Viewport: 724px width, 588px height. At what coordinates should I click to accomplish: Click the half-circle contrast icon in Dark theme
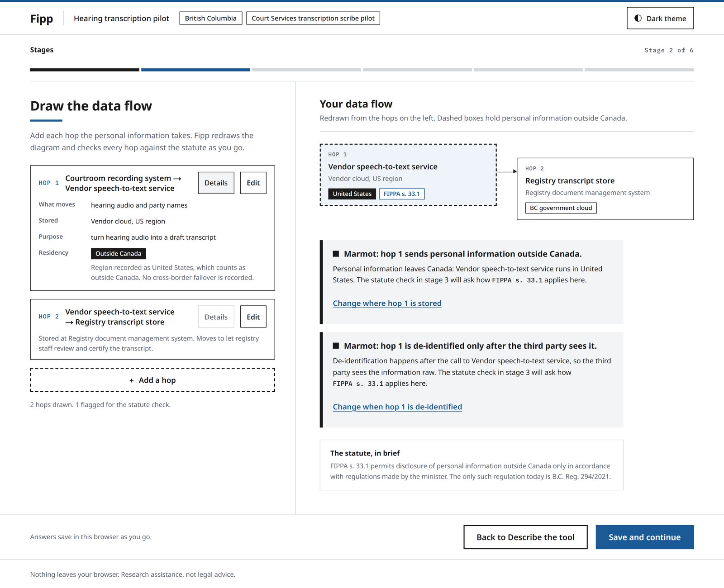638,18
